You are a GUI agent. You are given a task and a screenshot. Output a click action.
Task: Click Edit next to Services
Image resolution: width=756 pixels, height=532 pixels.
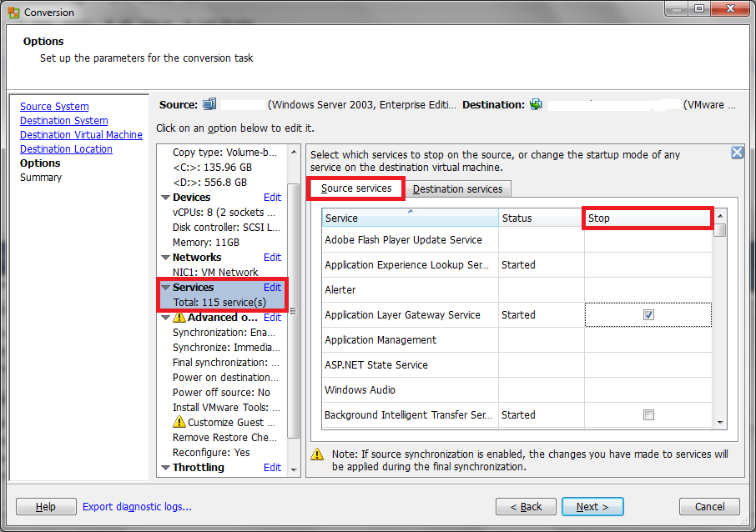coord(272,287)
